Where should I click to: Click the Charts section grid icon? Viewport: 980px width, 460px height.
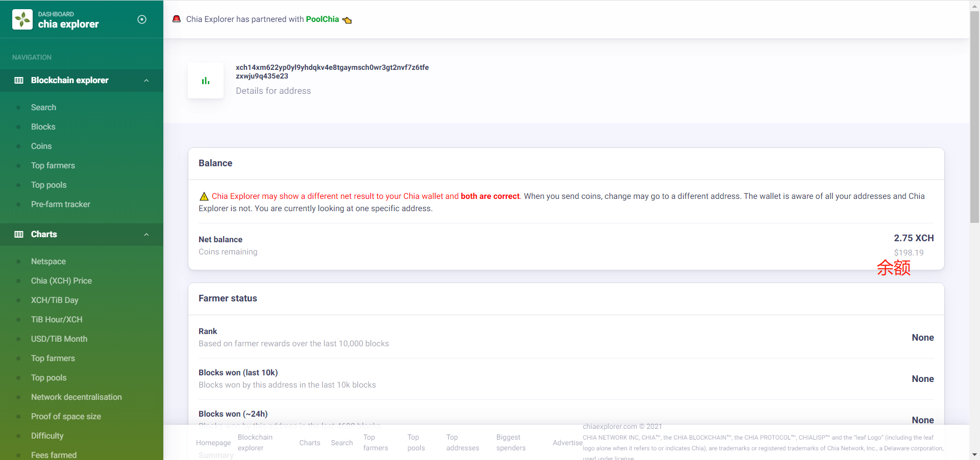(19, 235)
